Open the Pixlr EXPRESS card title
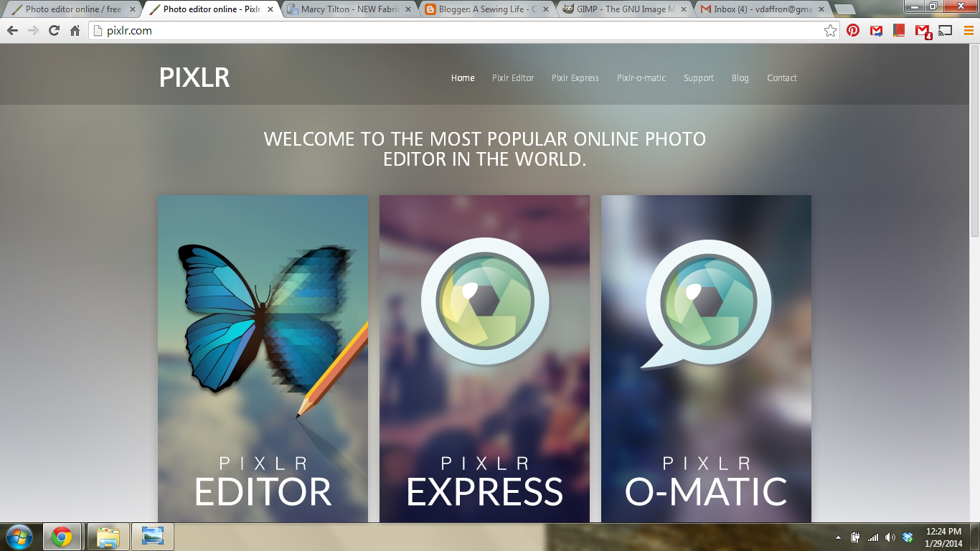Screen dimensions: 980x551 (x=485, y=491)
